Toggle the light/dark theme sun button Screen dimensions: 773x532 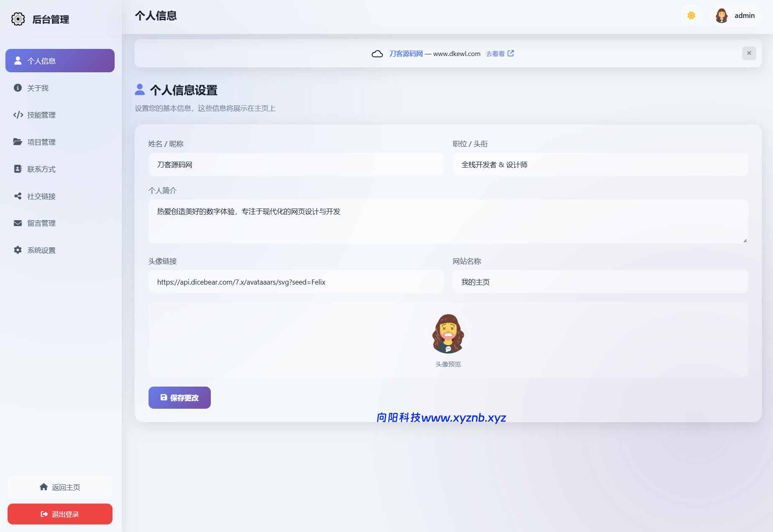click(691, 15)
